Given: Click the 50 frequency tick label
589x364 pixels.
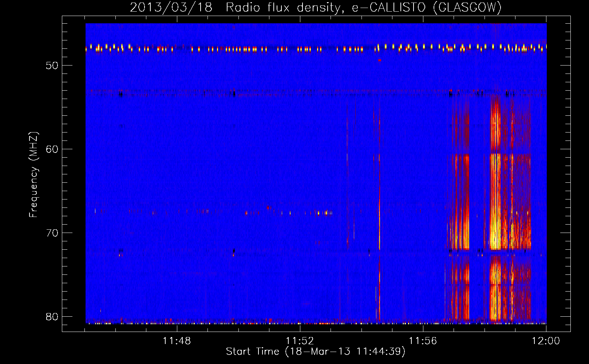Looking at the screenshot, I should click(52, 66).
